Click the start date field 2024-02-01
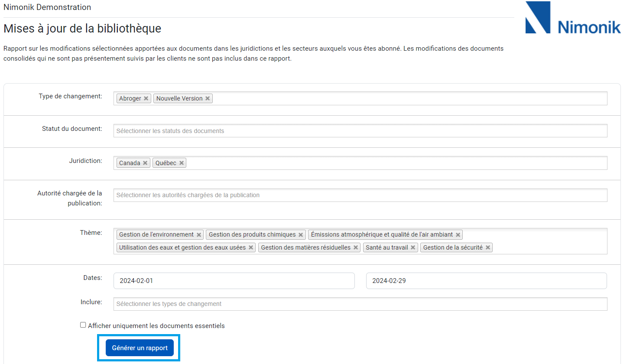630x364 pixels. coord(234,281)
